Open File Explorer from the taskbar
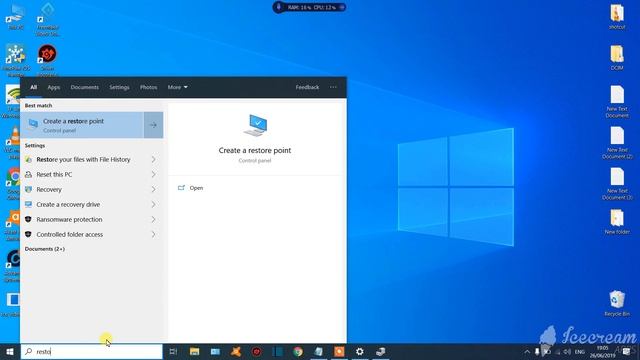 click(x=194, y=351)
